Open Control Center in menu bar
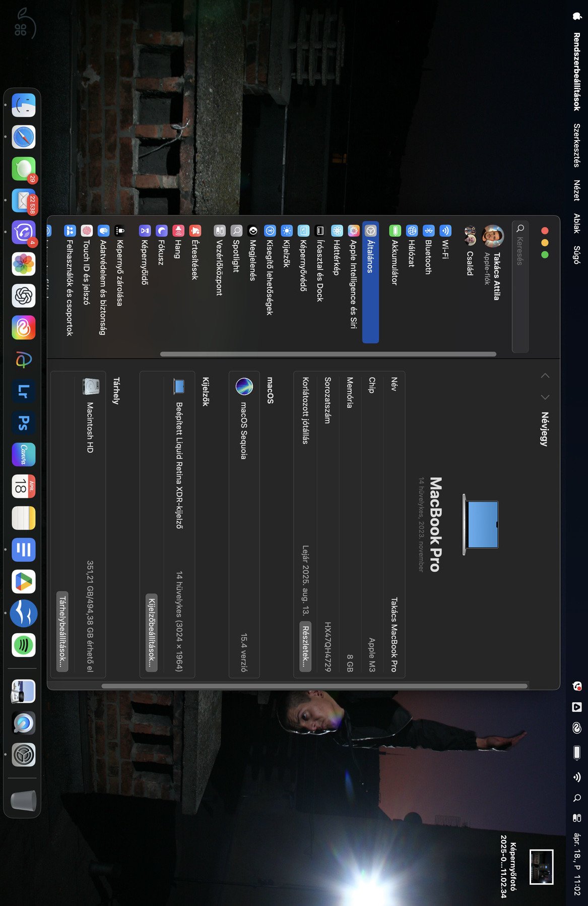 point(577,818)
